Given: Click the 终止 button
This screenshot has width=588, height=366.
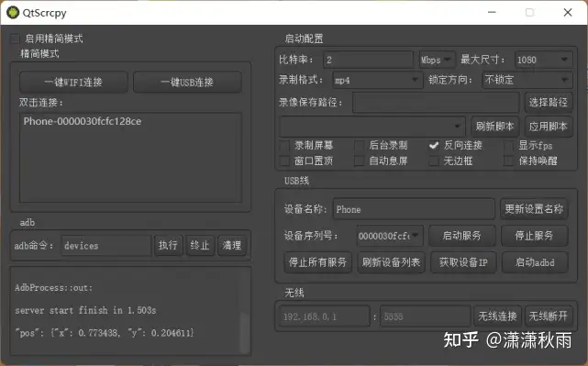Looking at the screenshot, I should pos(200,245).
